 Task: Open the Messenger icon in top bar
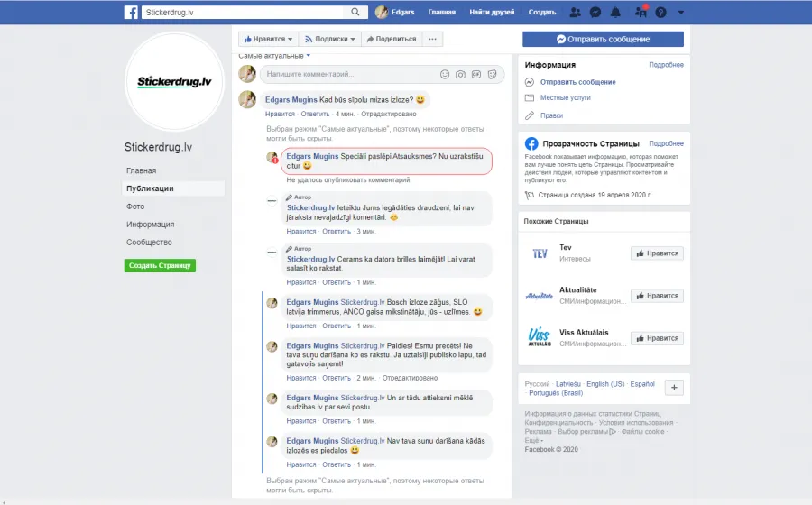(x=595, y=12)
